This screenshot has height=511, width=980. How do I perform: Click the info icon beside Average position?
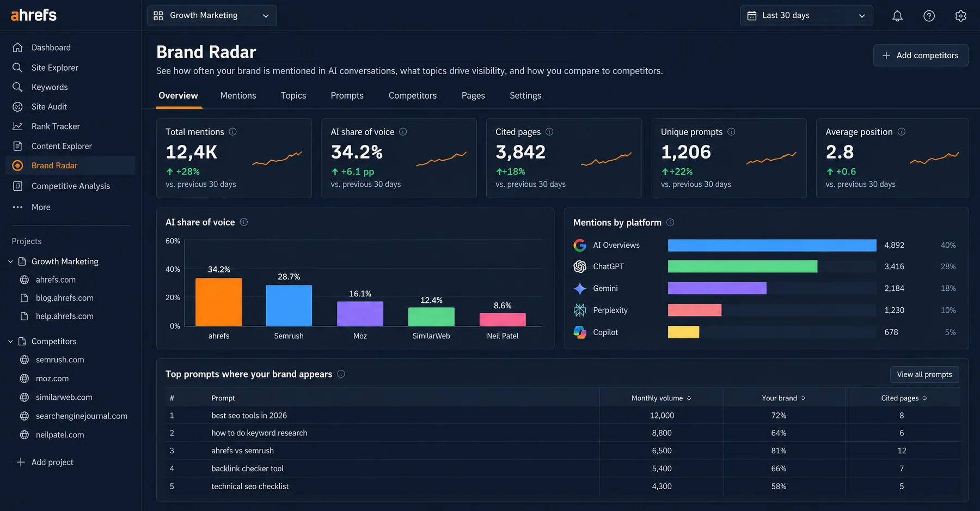(902, 132)
